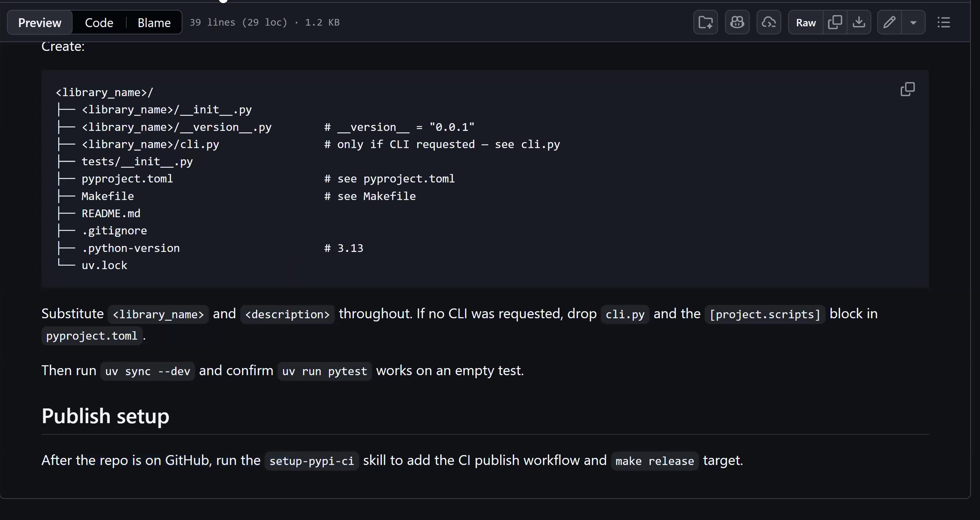Click the '<library_name>/' root line
The width and height of the screenshot is (980, 520).
104,92
